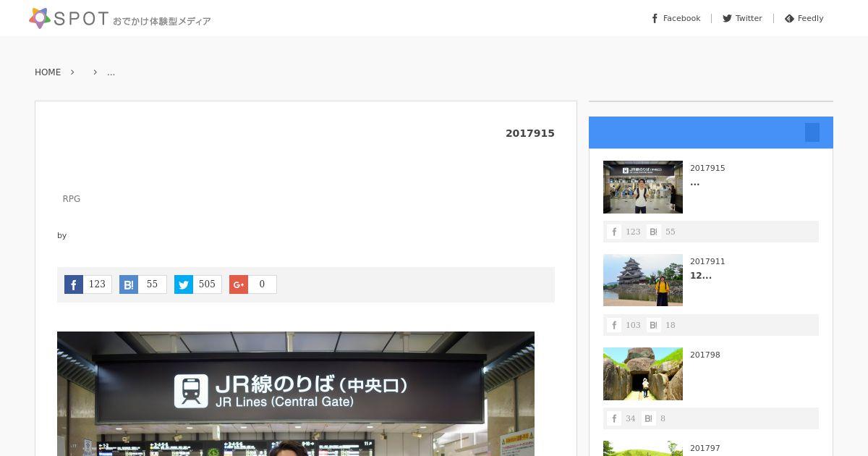This screenshot has height=456, width=868.
Task: Open sidebar thumbnail of JR station gate
Action: tap(643, 187)
